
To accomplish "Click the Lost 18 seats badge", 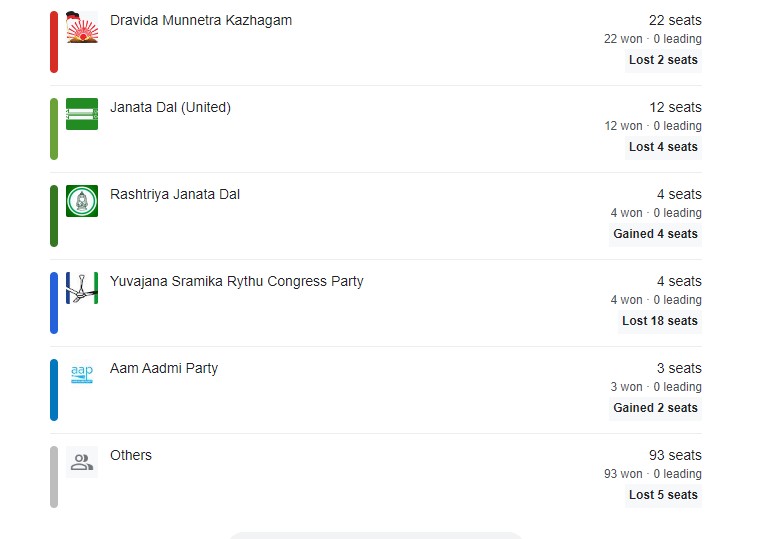I will (660, 321).
